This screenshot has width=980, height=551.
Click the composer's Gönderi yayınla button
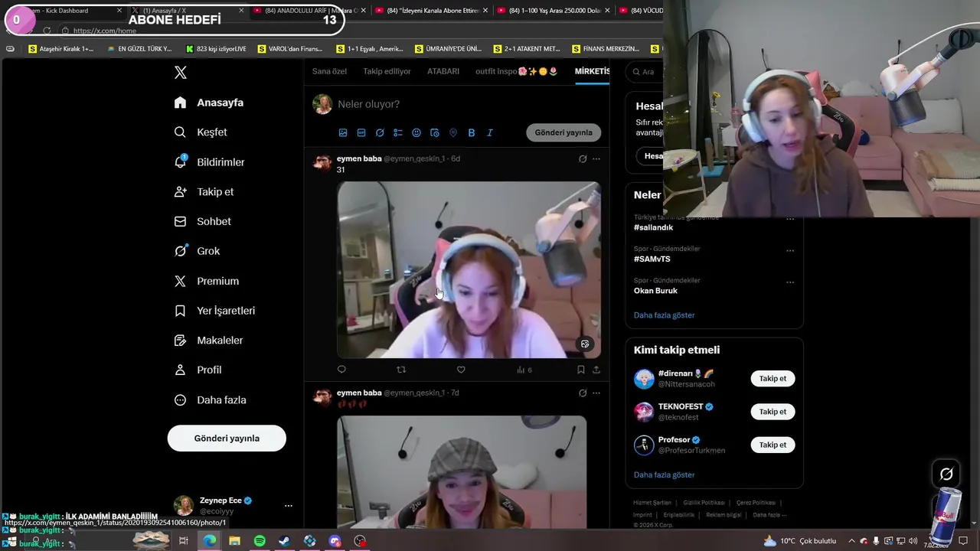563,132
